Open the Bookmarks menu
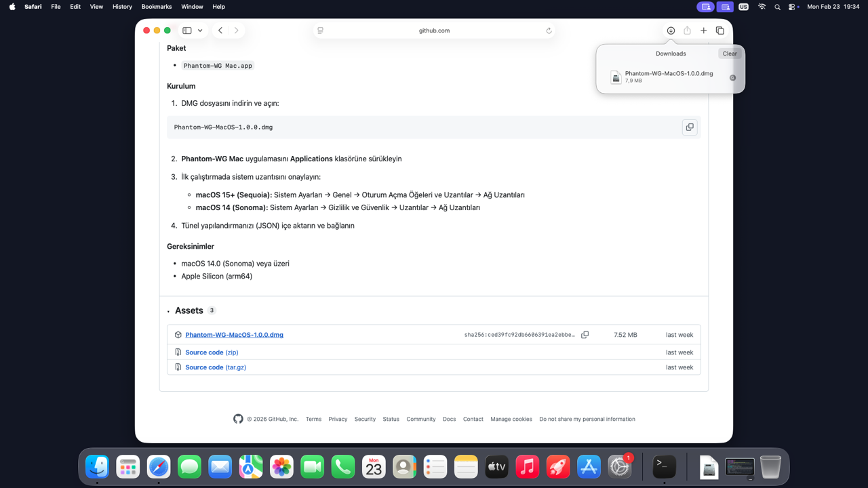868x488 pixels. point(156,7)
